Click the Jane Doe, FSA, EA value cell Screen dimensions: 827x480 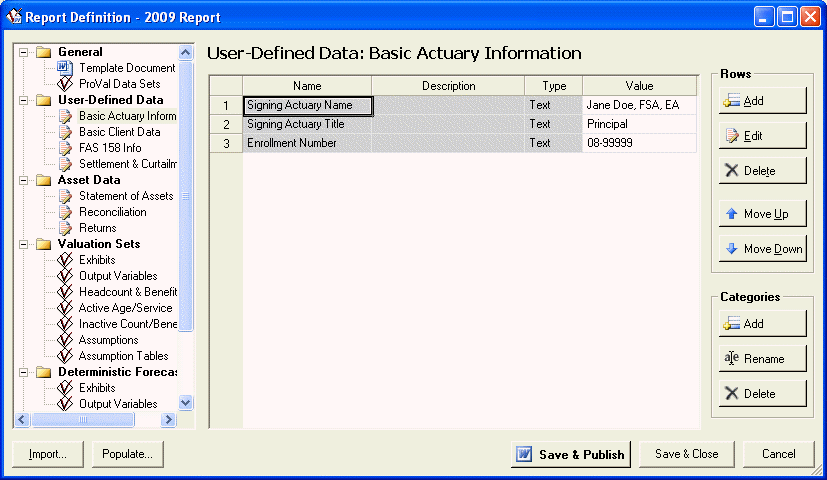(639, 105)
